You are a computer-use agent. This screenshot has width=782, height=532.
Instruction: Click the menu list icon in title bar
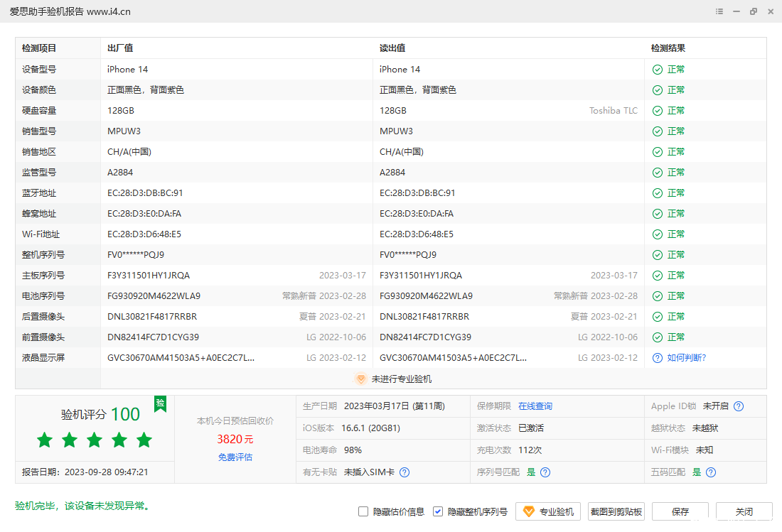point(719,11)
